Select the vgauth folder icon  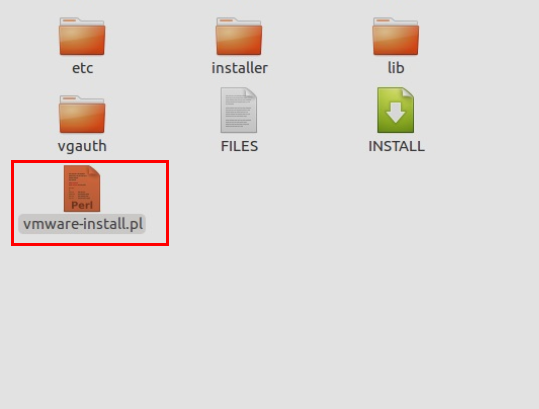(82, 114)
